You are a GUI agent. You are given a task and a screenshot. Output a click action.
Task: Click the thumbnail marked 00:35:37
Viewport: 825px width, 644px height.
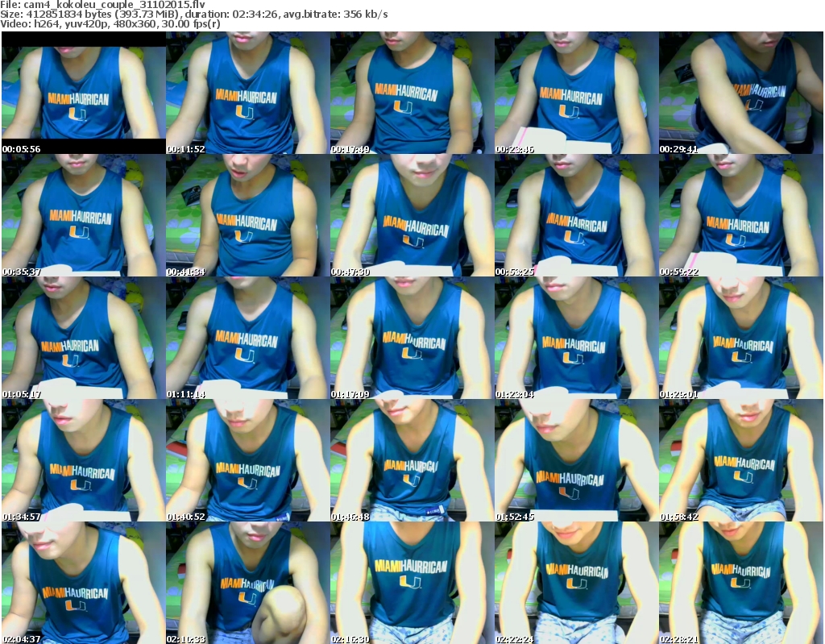(84, 215)
